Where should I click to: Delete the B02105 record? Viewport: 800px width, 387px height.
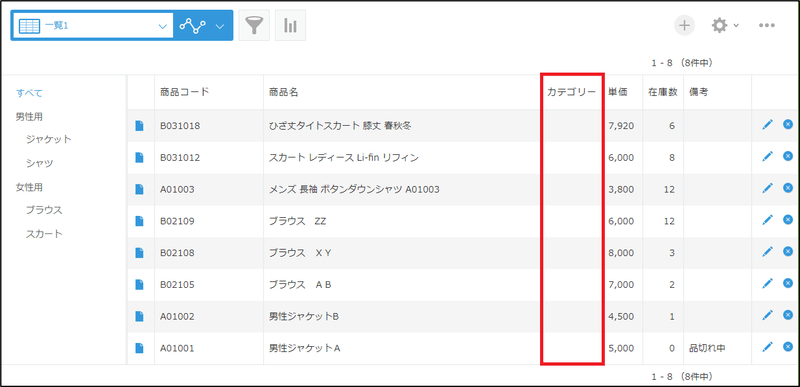788,282
